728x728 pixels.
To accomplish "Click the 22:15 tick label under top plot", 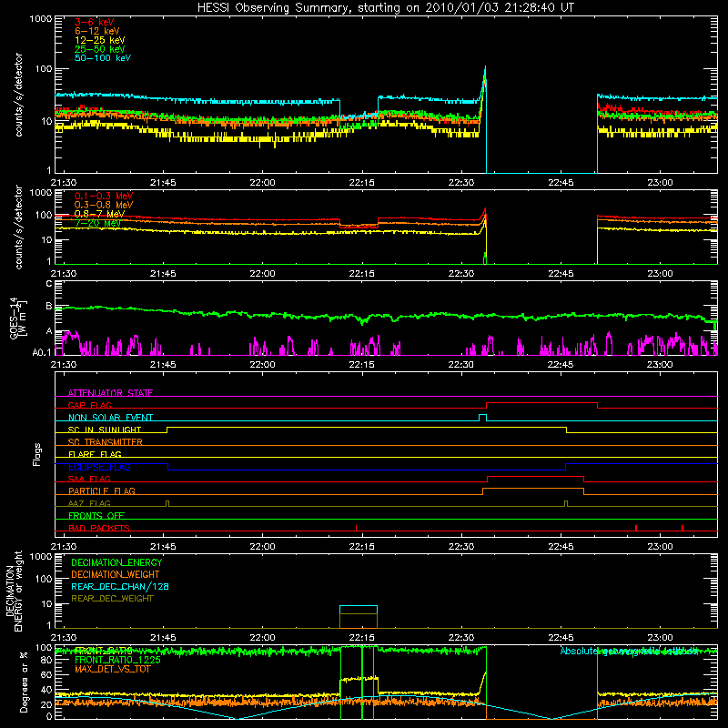I will click(361, 183).
